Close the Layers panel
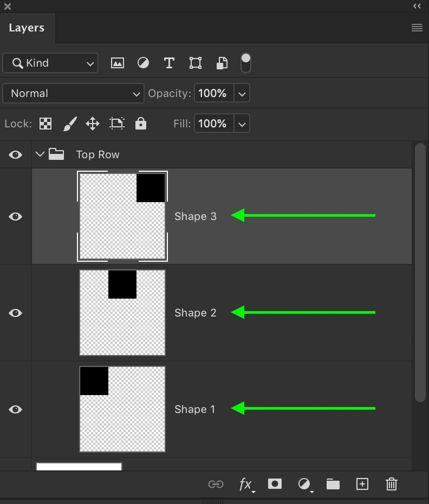The width and height of the screenshot is (429, 504). click(8, 7)
